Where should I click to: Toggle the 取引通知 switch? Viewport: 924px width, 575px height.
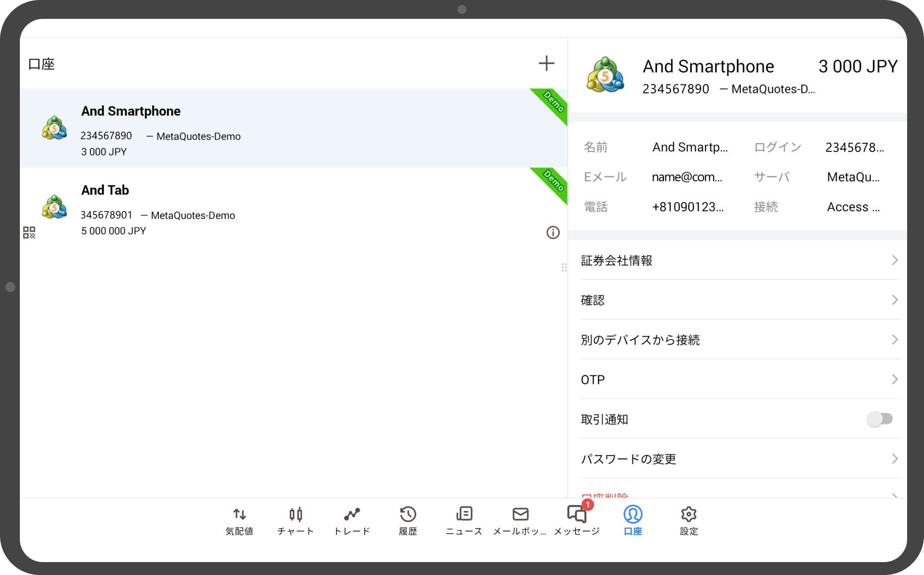coord(879,419)
